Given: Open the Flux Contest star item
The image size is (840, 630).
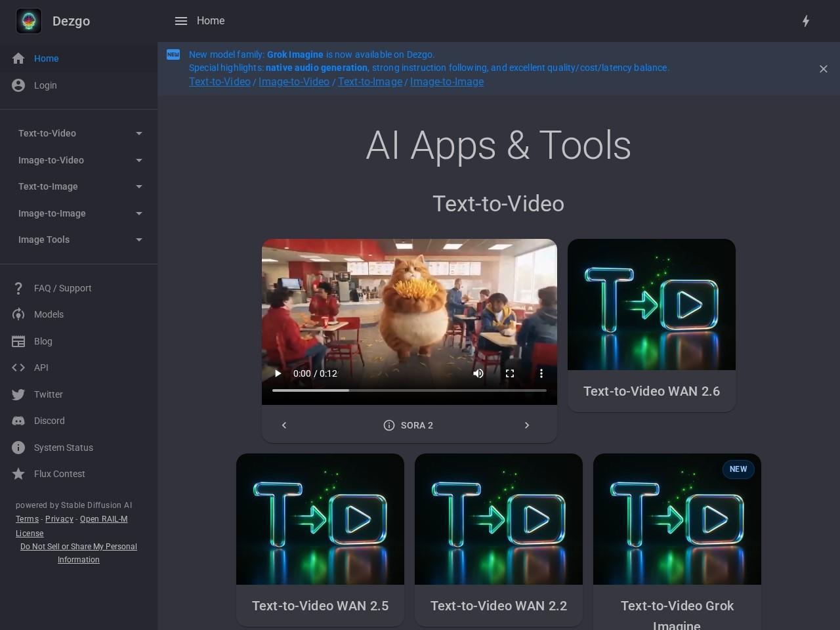Looking at the screenshot, I should [18, 474].
